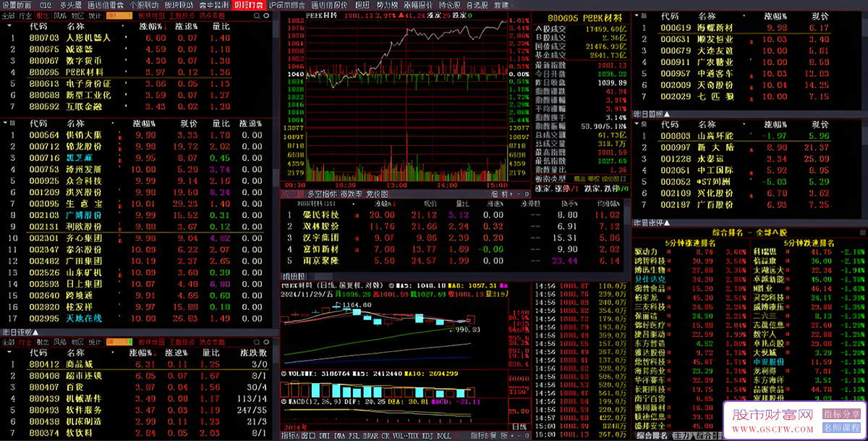Image resolution: width=868 pixels, height=441 pixels.
Task: Click the 5分钟跌速排名 ranking column title
Action: coord(810,243)
